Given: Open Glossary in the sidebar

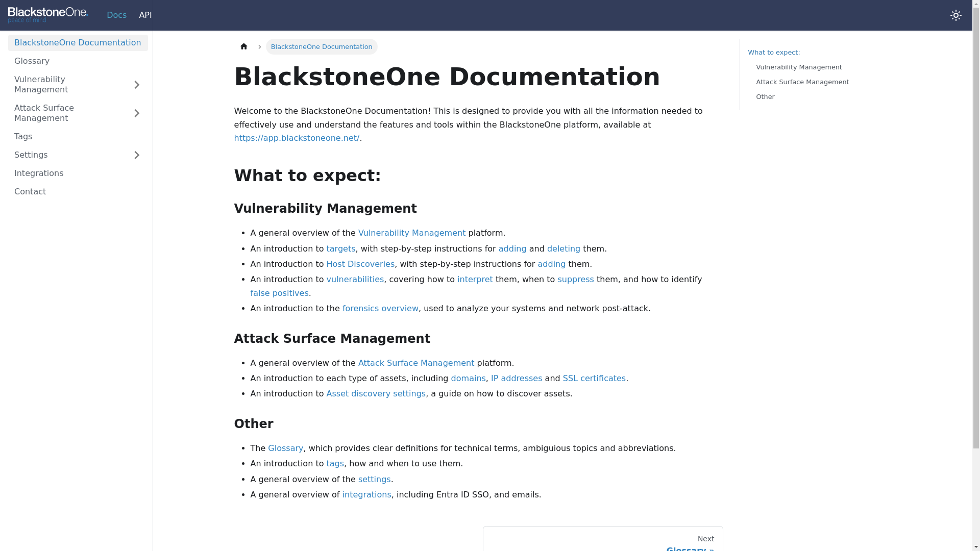Looking at the screenshot, I should (x=78, y=61).
